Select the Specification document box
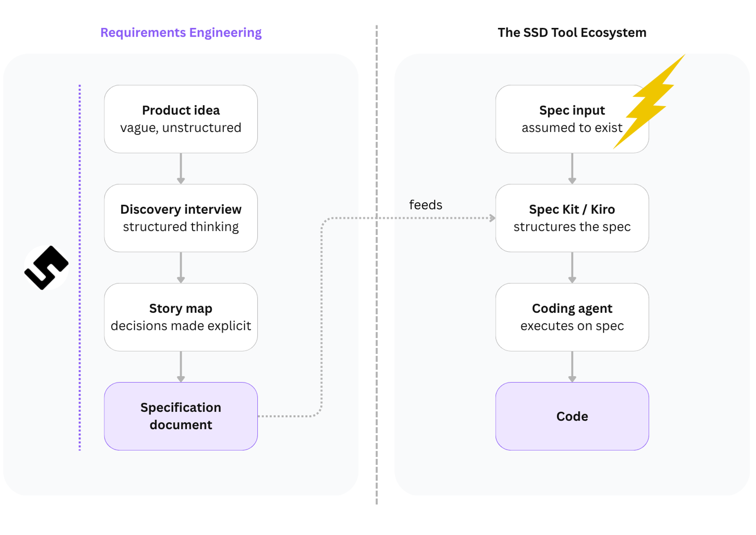Image resolution: width=756 pixels, height=535 pixels. (x=181, y=416)
